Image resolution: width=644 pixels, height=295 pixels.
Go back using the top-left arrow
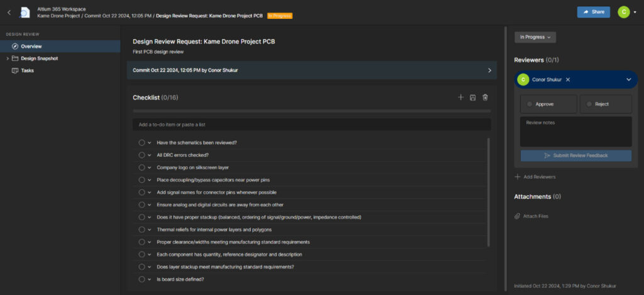coord(9,13)
